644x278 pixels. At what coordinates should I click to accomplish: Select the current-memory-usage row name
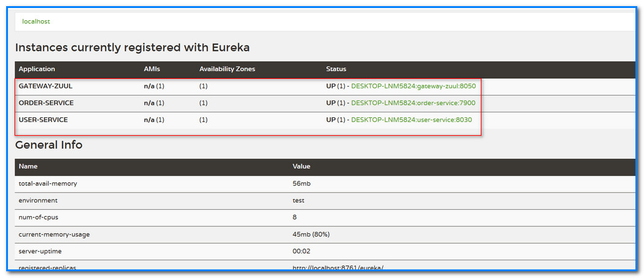[54, 234]
